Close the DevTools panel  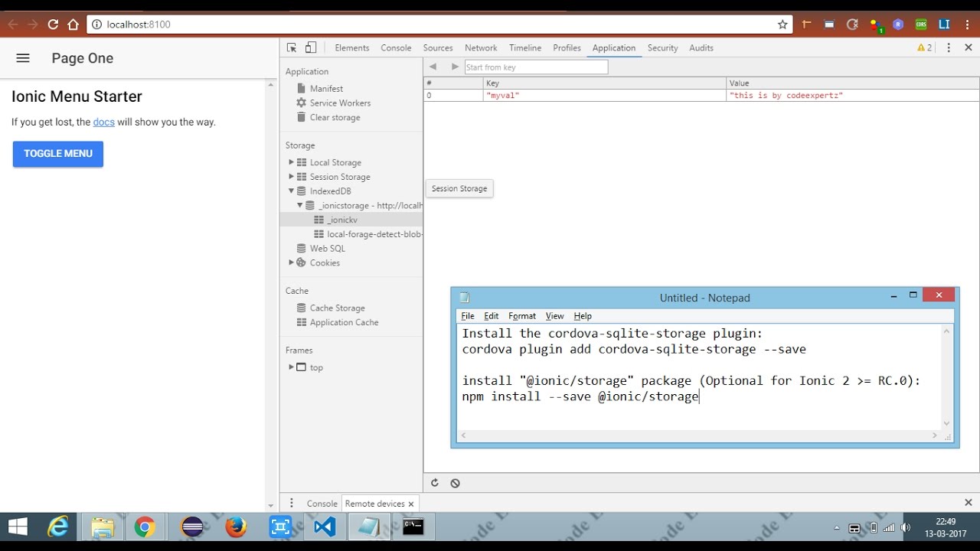969,47
